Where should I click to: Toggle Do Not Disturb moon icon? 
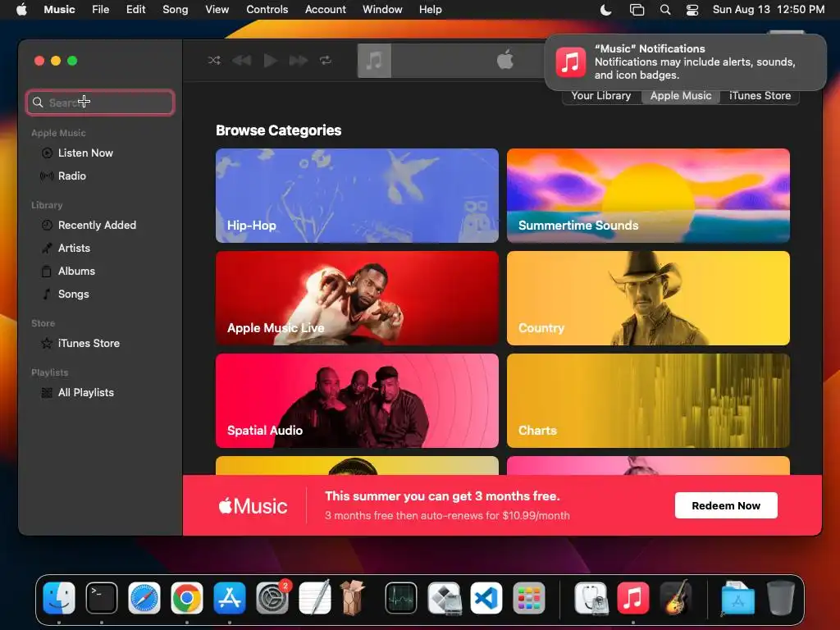pos(606,10)
